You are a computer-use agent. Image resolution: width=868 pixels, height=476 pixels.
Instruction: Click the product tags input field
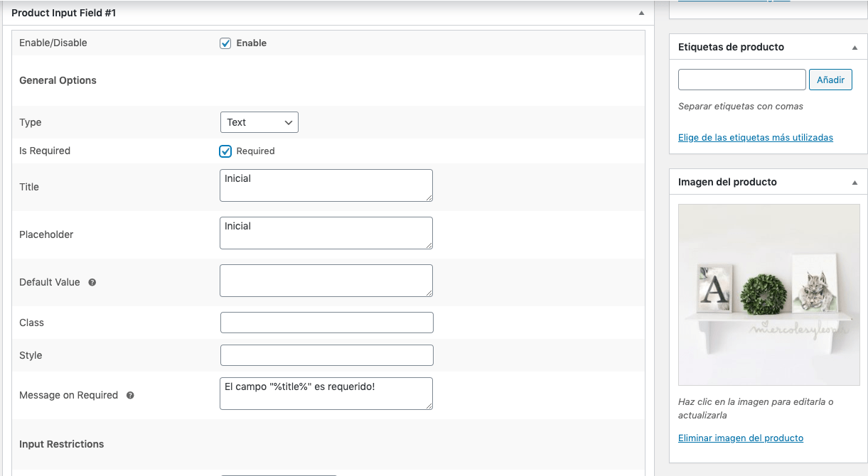742,80
